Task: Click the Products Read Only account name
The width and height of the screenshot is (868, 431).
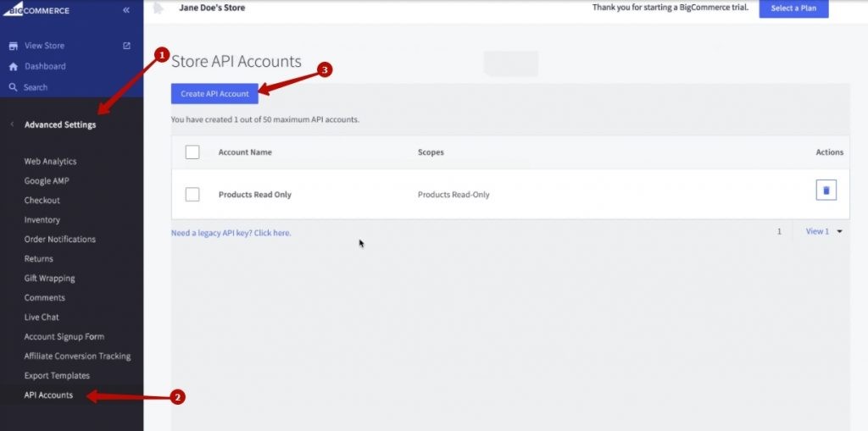Action: (x=254, y=195)
